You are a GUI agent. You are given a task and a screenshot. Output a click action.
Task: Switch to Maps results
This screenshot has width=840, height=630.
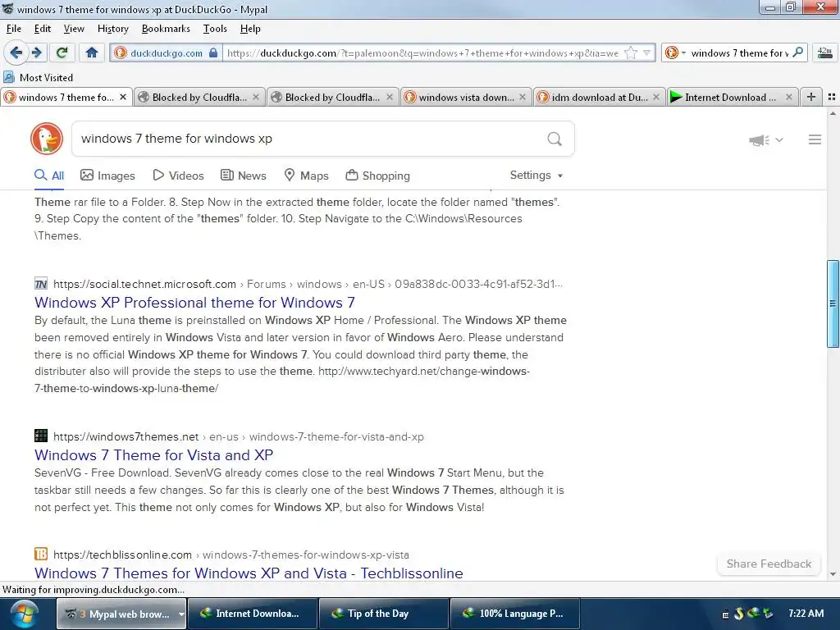307,176
